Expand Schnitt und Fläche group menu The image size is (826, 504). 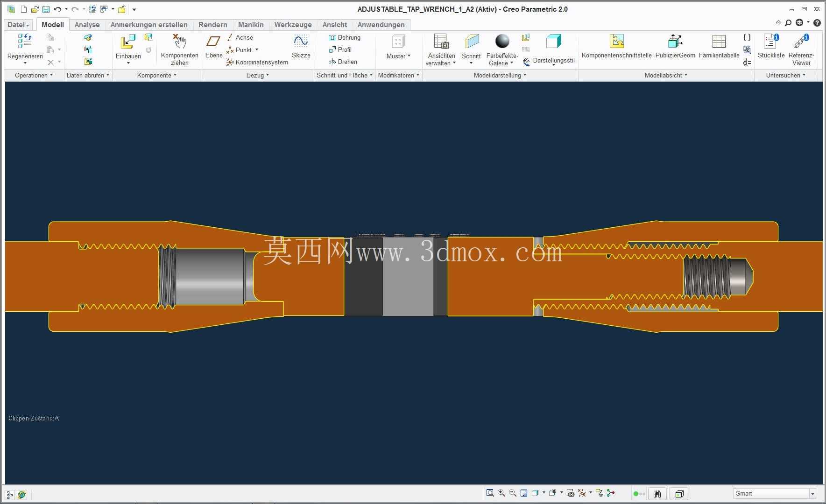345,75
